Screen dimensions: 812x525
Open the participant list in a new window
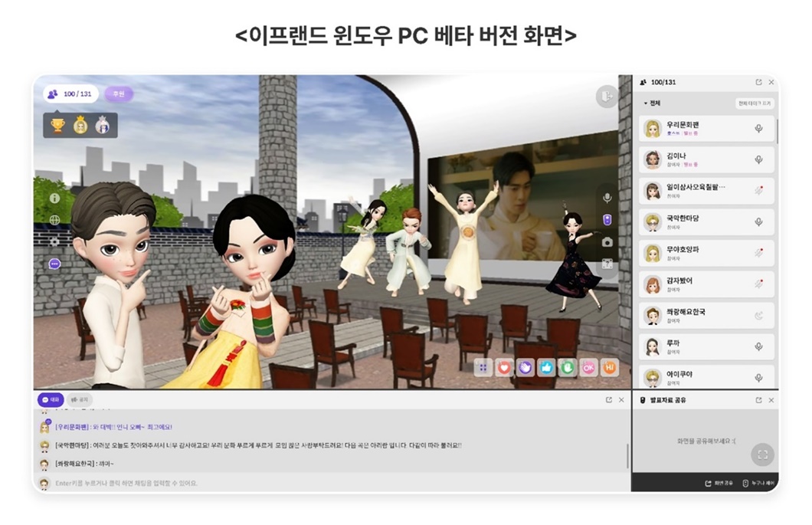(758, 81)
